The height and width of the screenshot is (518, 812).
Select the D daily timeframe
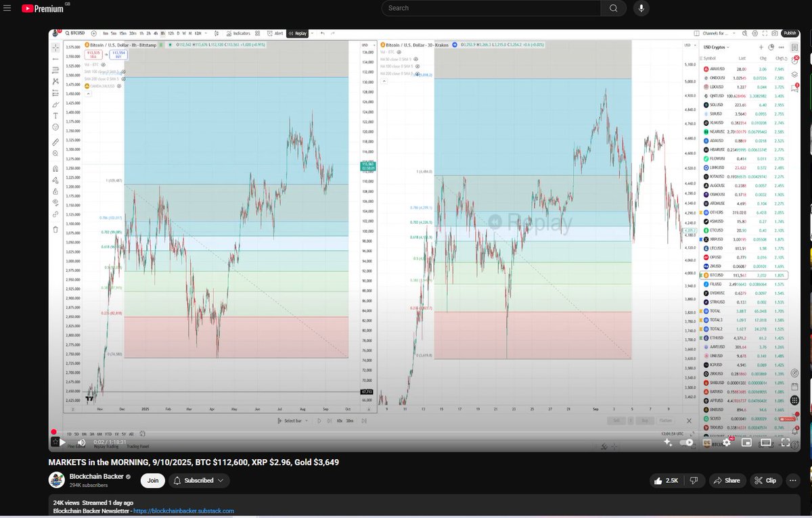pos(178,33)
